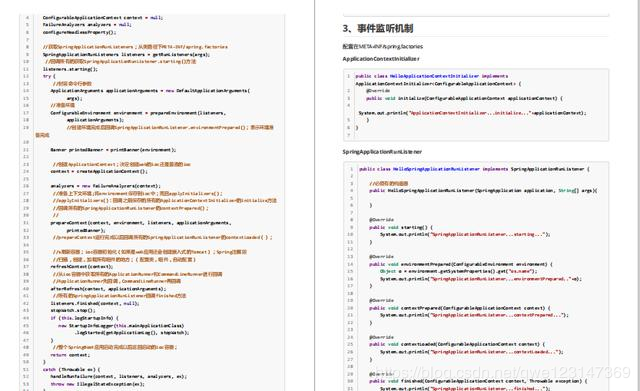The width and height of the screenshot is (640, 391).
Task: Click the line "prepareContext(context, environment, listeners, applicationArguments,"
Action: pos(141,223)
